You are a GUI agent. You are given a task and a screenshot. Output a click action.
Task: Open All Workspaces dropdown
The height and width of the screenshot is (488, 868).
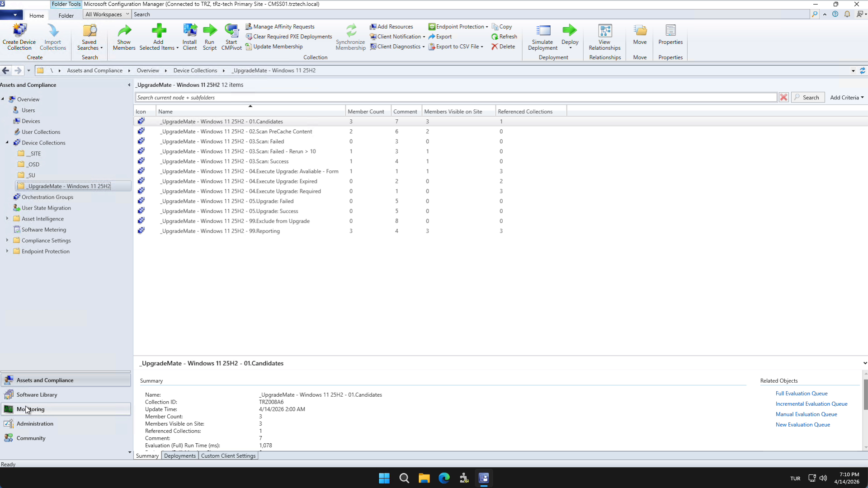click(107, 14)
